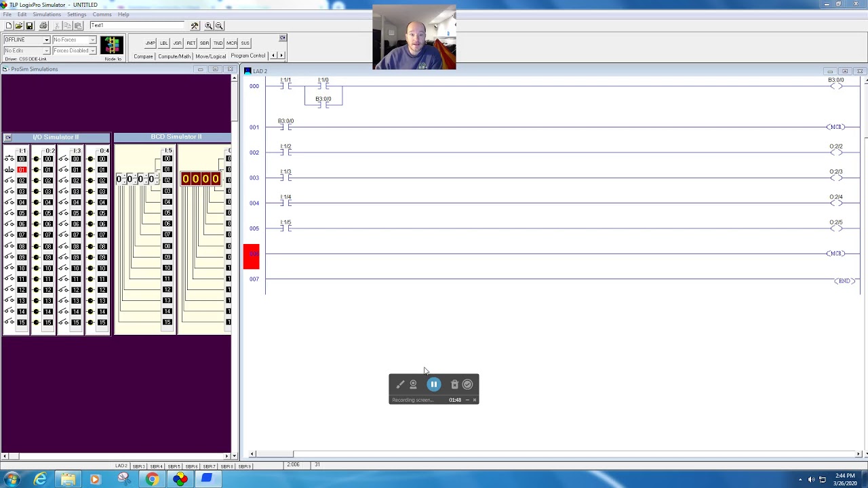This screenshot has width=868, height=488.
Task: Insert a TND instruction
Action: click(x=218, y=43)
